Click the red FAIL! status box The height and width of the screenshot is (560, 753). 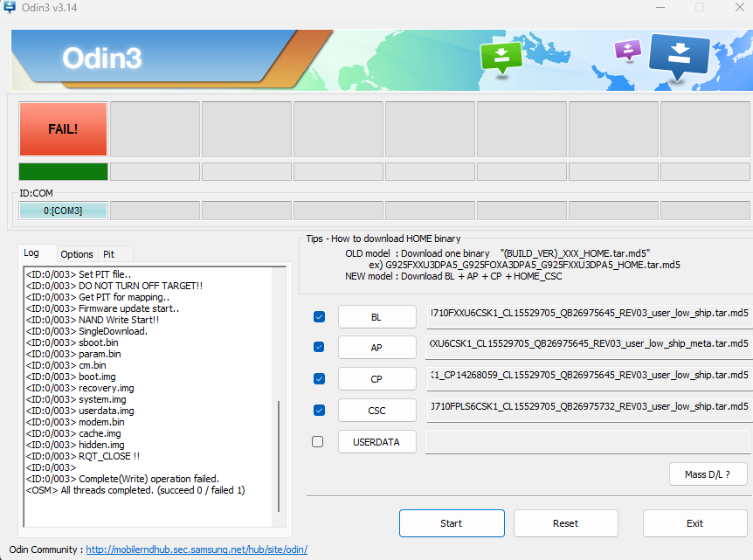(x=63, y=129)
